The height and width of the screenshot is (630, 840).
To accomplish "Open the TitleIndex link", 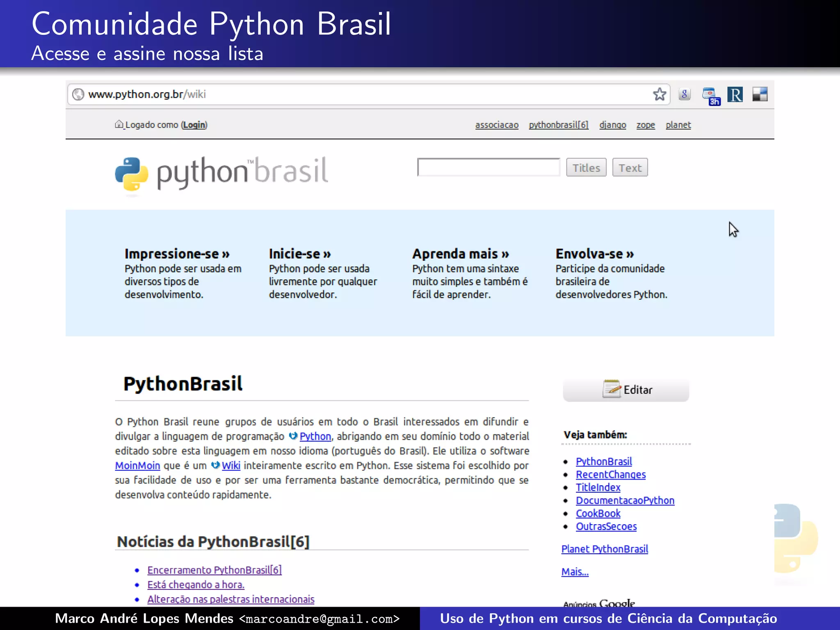I will tap(598, 487).
